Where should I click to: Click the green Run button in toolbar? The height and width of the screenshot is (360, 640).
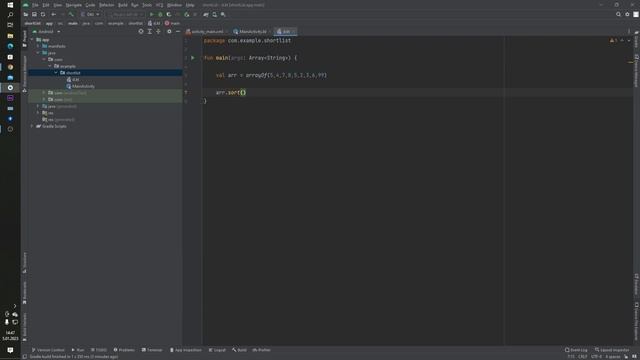pyautogui.click(x=152, y=14)
